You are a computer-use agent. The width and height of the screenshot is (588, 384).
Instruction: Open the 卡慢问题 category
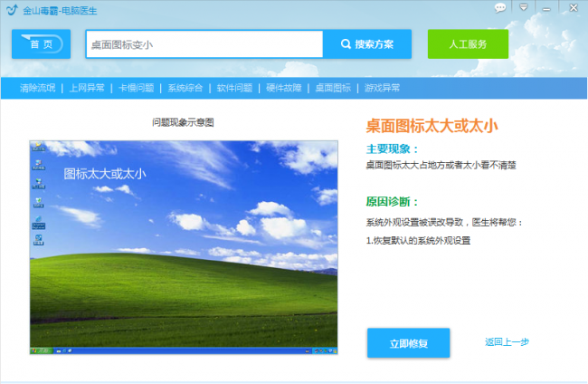[x=136, y=88]
